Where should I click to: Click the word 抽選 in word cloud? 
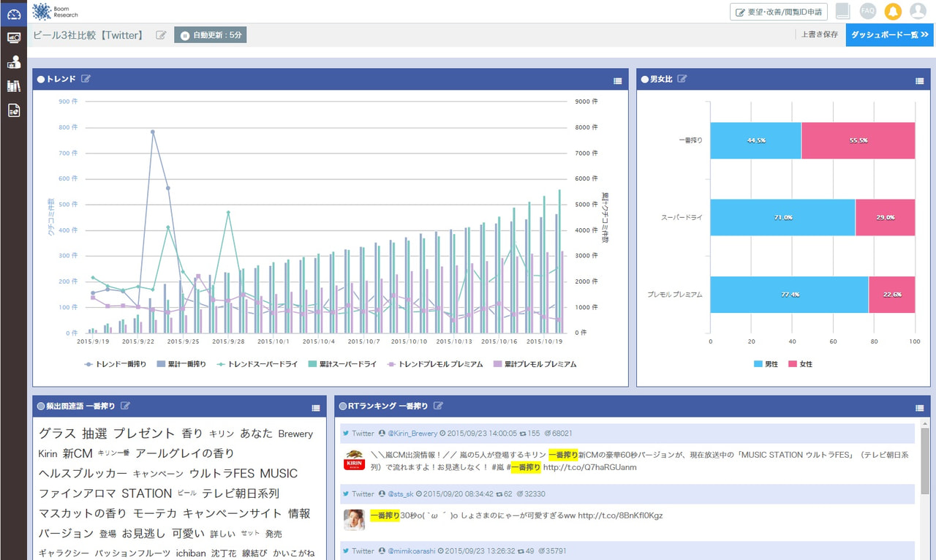(x=95, y=433)
